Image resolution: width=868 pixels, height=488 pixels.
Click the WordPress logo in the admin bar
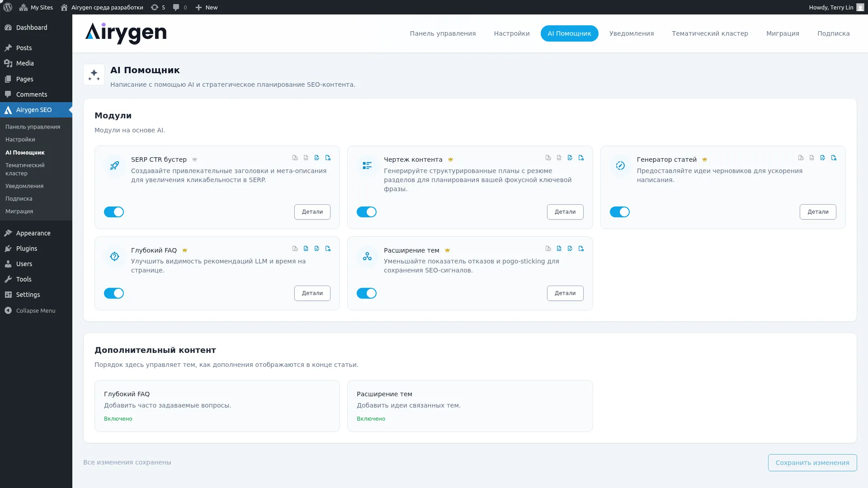(8, 7)
